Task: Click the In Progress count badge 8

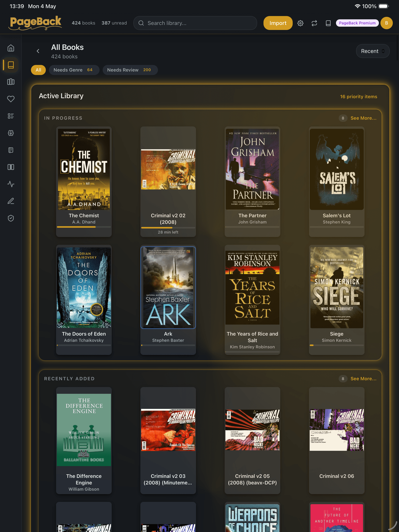Action: [343, 118]
